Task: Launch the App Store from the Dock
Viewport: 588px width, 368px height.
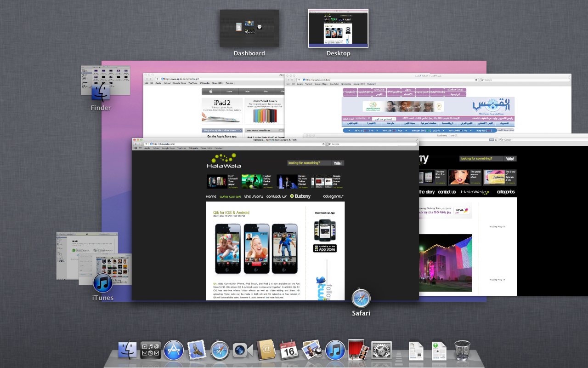Action: point(174,351)
